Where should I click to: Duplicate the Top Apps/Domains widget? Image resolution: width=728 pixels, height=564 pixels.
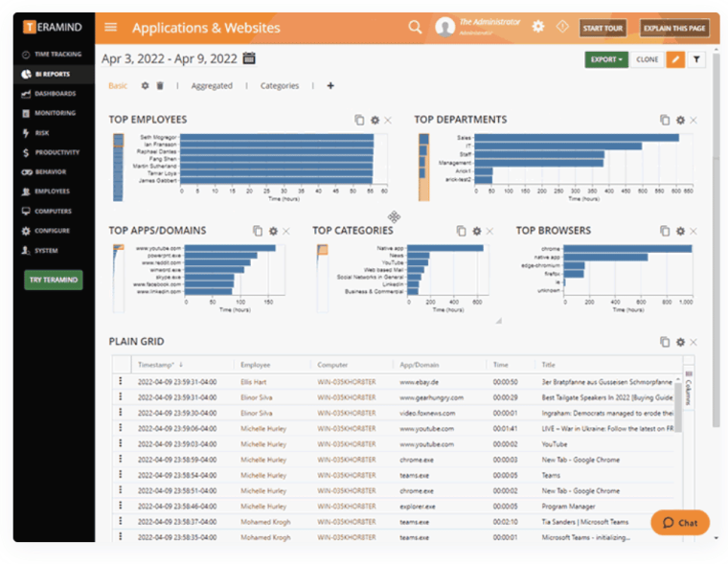point(258,231)
